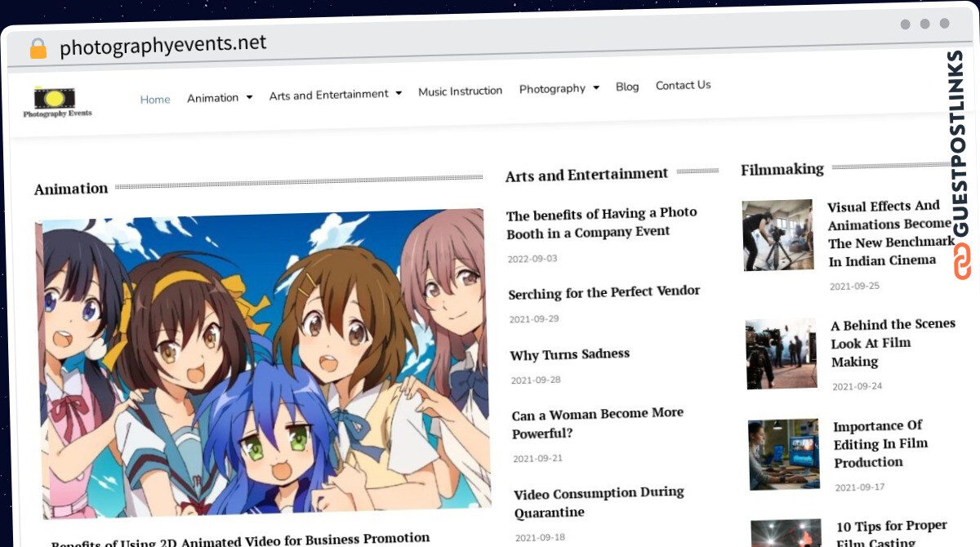Viewport: 980px width, 547px height.
Task: Click the photographyevents.net address bar URL
Action: (163, 46)
